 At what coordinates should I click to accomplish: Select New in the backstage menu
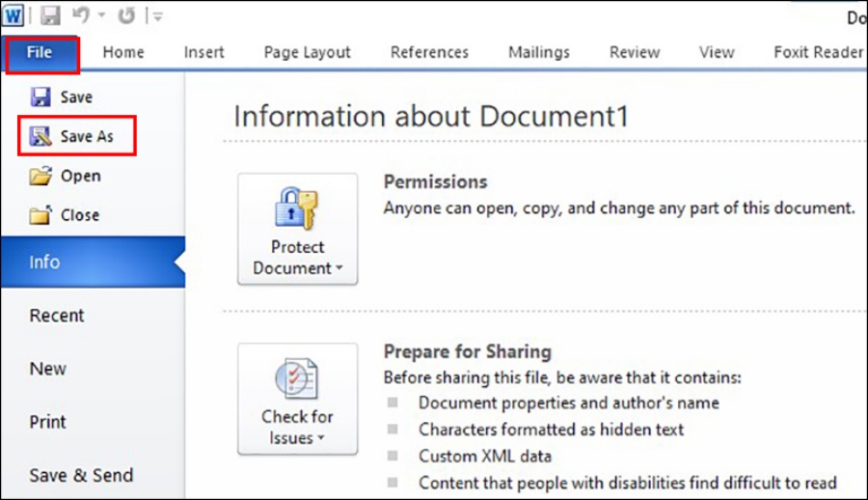coord(48,369)
